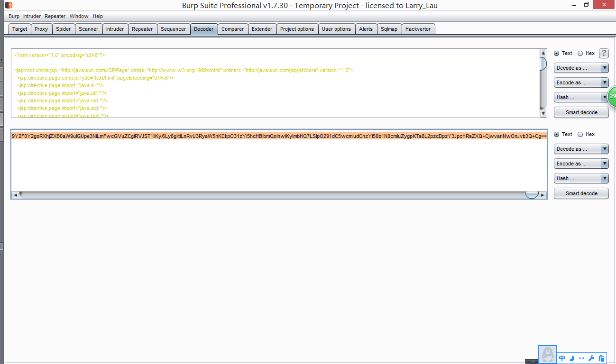Open the Burp menu
The height and width of the screenshot is (364, 616).
pyautogui.click(x=14, y=16)
